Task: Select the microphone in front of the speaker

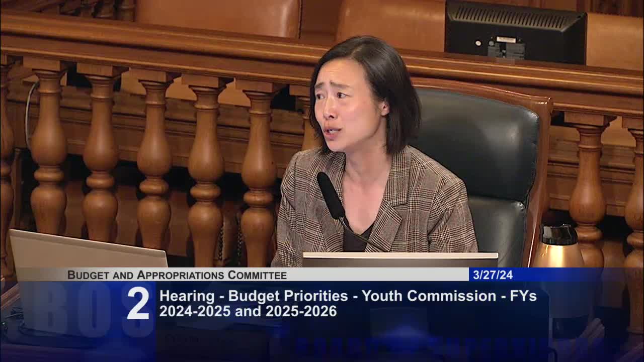Action: pyautogui.click(x=330, y=196)
